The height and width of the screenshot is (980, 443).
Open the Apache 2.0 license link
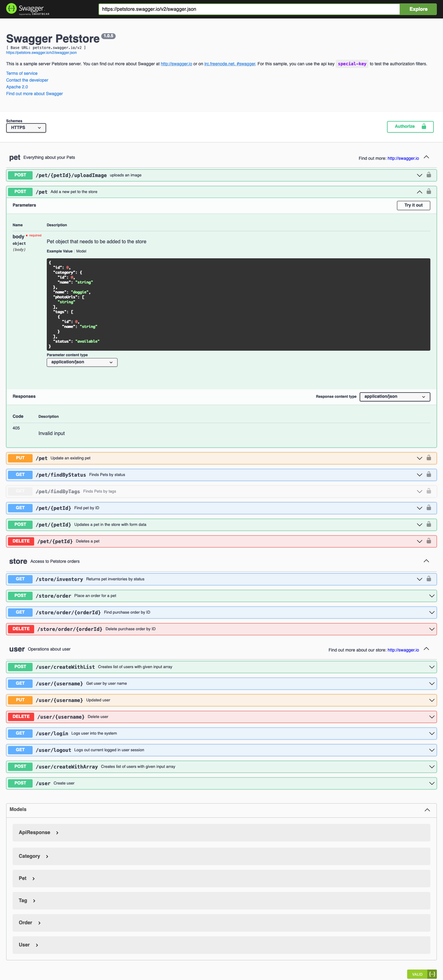(x=17, y=87)
